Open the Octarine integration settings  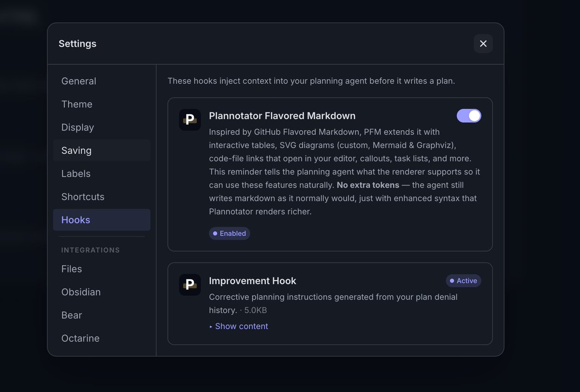click(x=101, y=338)
